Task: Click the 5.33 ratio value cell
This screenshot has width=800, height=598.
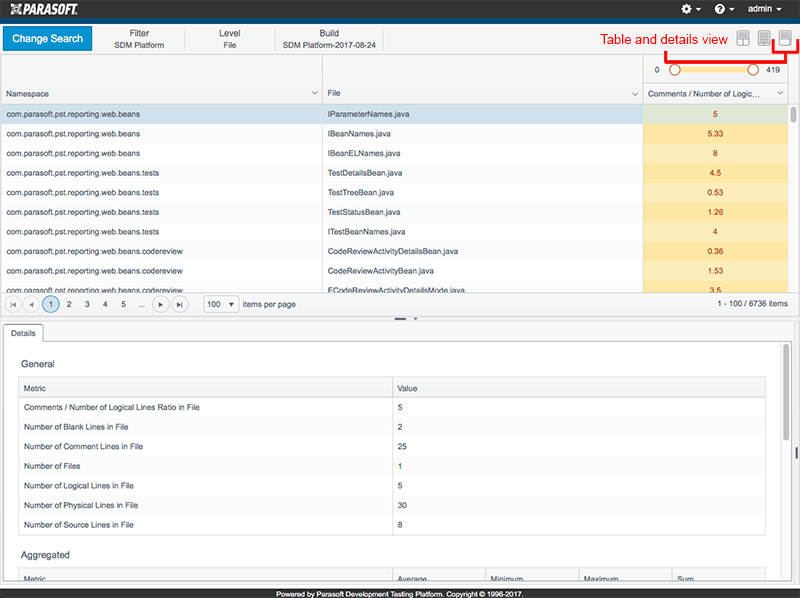Action: [715, 134]
